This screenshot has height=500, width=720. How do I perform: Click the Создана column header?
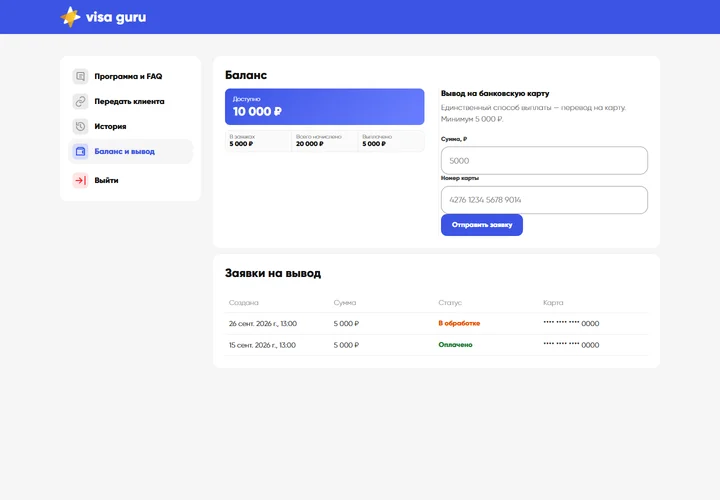[244, 303]
